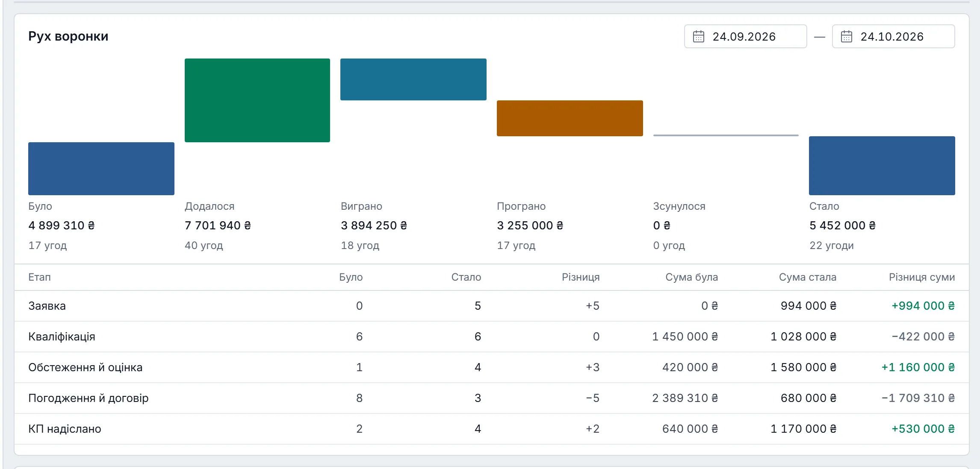
Task: Click the teal Виграно bar
Action: click(413, 79)
